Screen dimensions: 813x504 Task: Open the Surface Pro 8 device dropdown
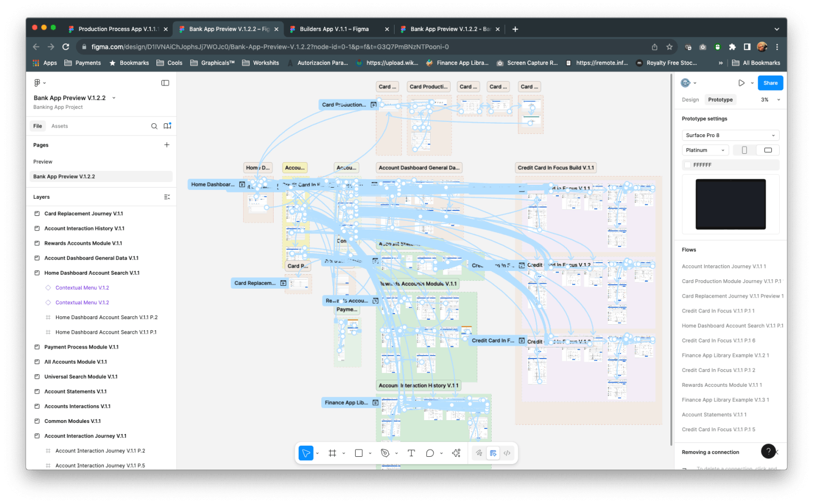[730, 135]
